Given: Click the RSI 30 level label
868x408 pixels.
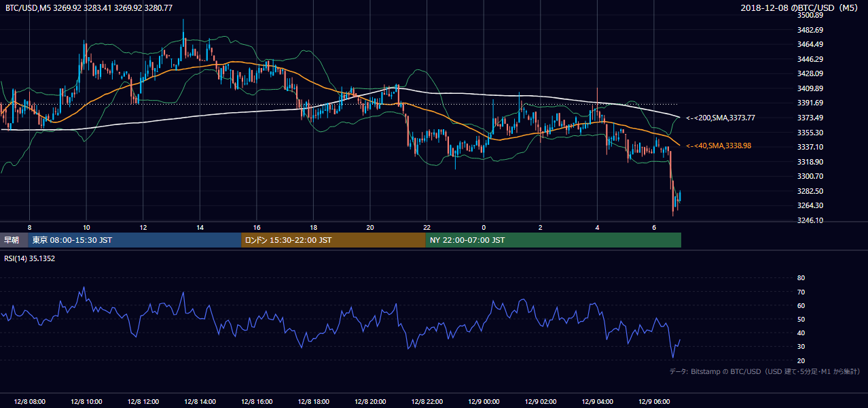Looking at the screenshot, I should pyautogui.click(x=801, y=347).
